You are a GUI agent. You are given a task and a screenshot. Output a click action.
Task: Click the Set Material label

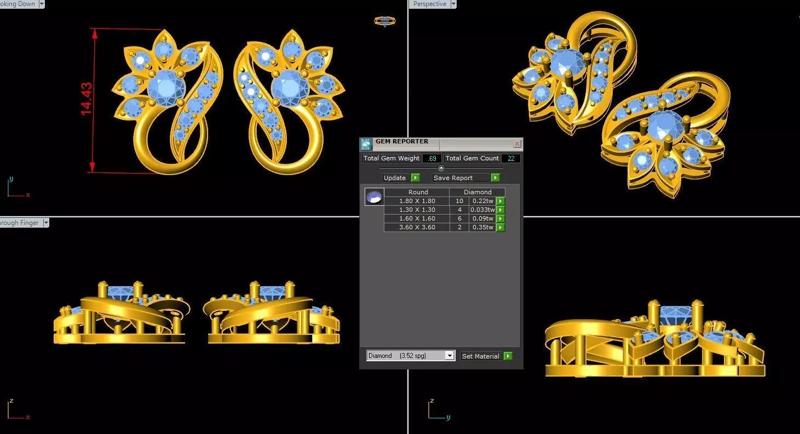point(481,356)
